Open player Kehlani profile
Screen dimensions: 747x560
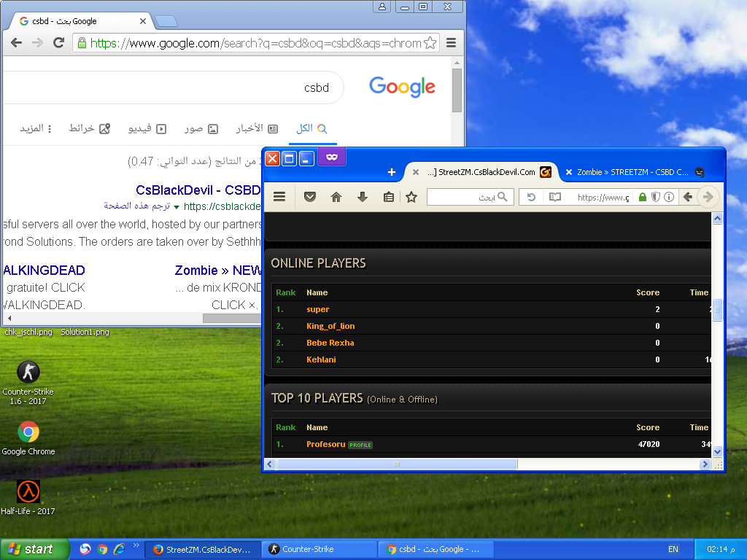click(321, 359)
